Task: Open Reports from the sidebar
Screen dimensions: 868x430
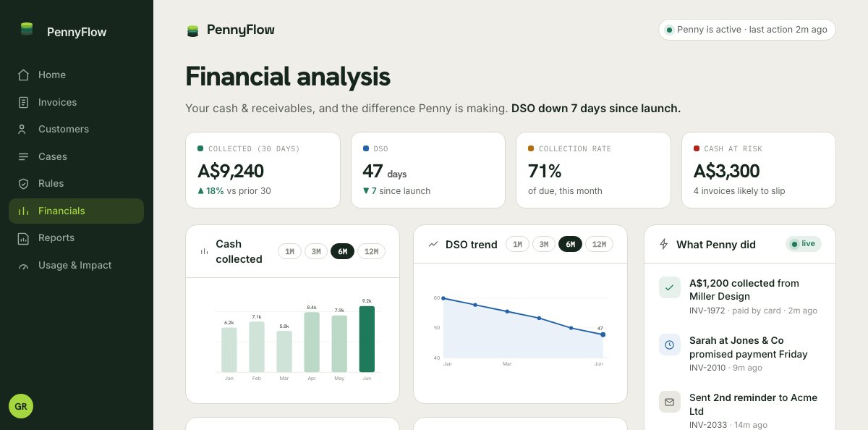Action: click(76, 237)
